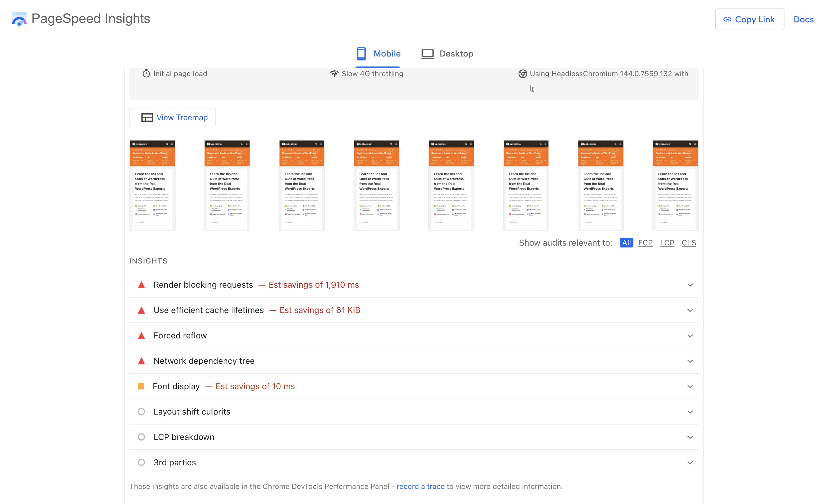828x504 pixels.
Task: Expand the Forced reflow insight chevron
Action: tap(690, 336)
